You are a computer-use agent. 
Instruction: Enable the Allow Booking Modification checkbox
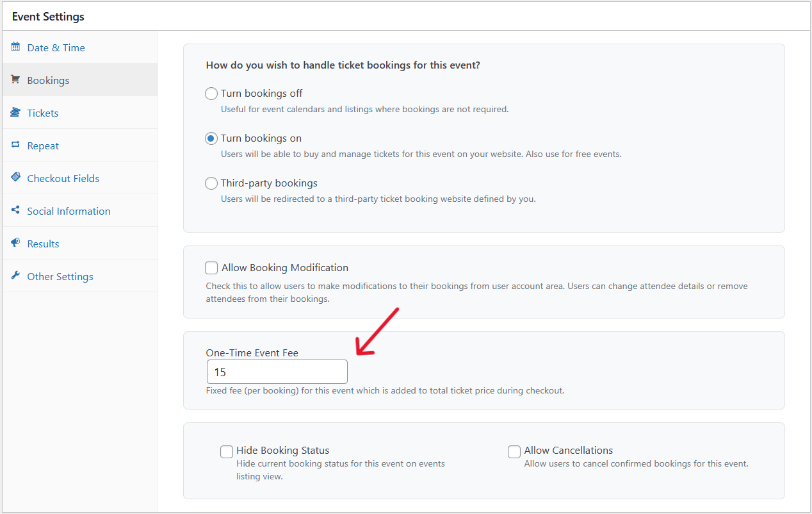click(211, 268)
